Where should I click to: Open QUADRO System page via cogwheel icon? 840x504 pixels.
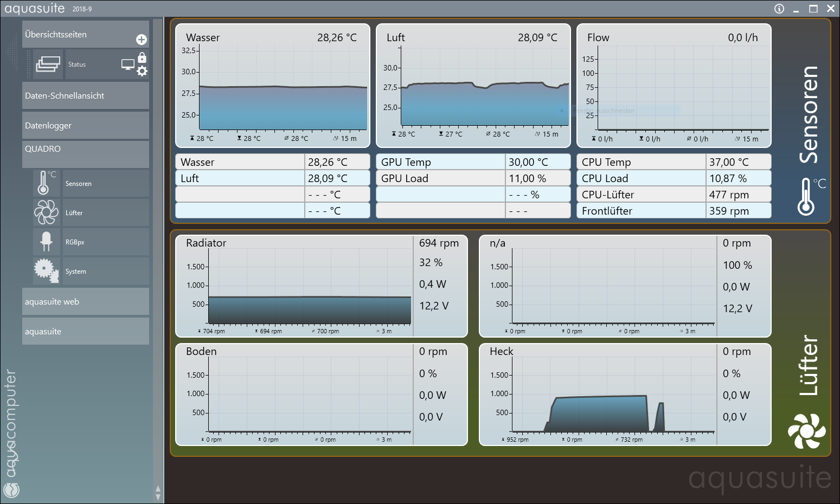click(46, 271)
